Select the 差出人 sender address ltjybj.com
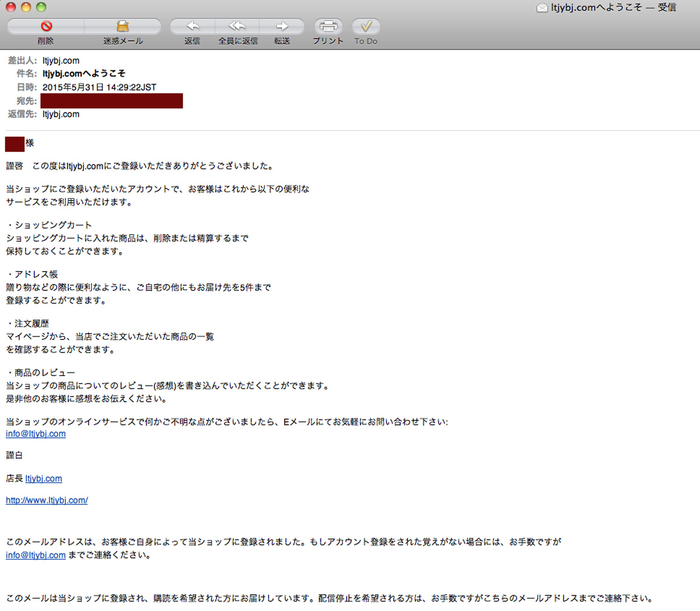 coord(61,61)
